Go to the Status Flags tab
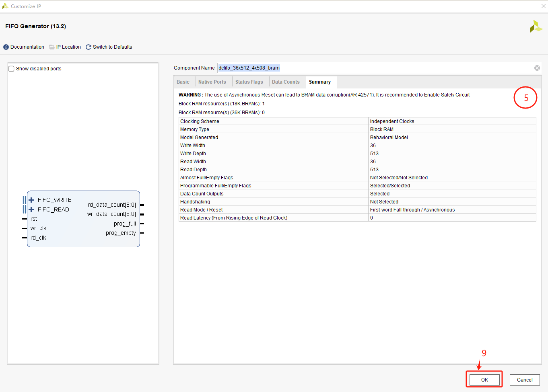Screen dimensions: 548x392 coord(249,82)
